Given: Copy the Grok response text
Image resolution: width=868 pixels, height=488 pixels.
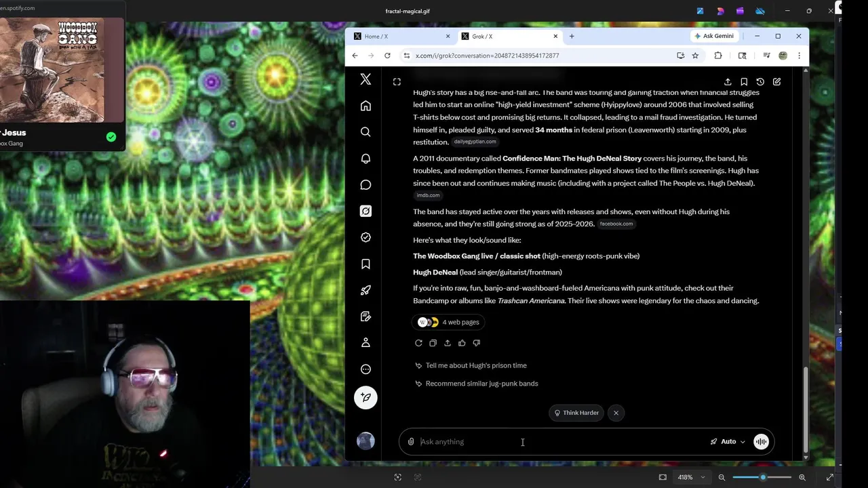Looking at the screenshot, I should point(433,343).
